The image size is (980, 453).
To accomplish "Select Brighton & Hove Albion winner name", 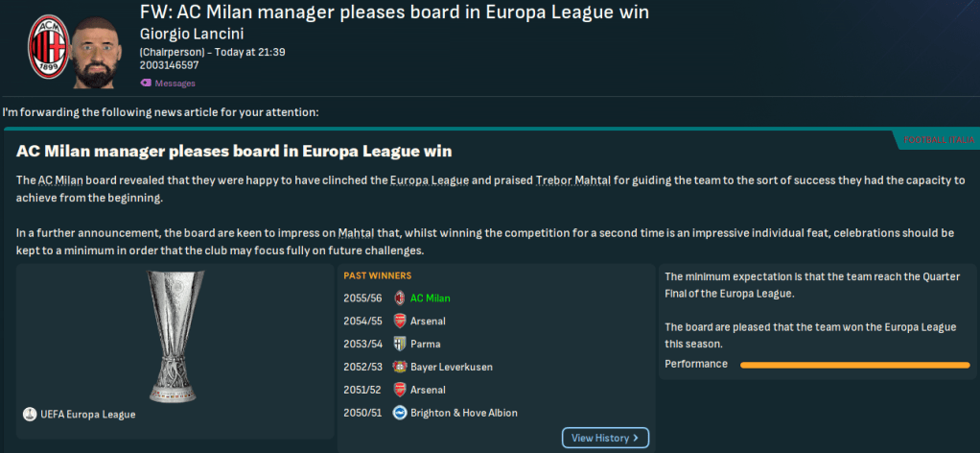I will pyautogui.click(x=463, y=414).
